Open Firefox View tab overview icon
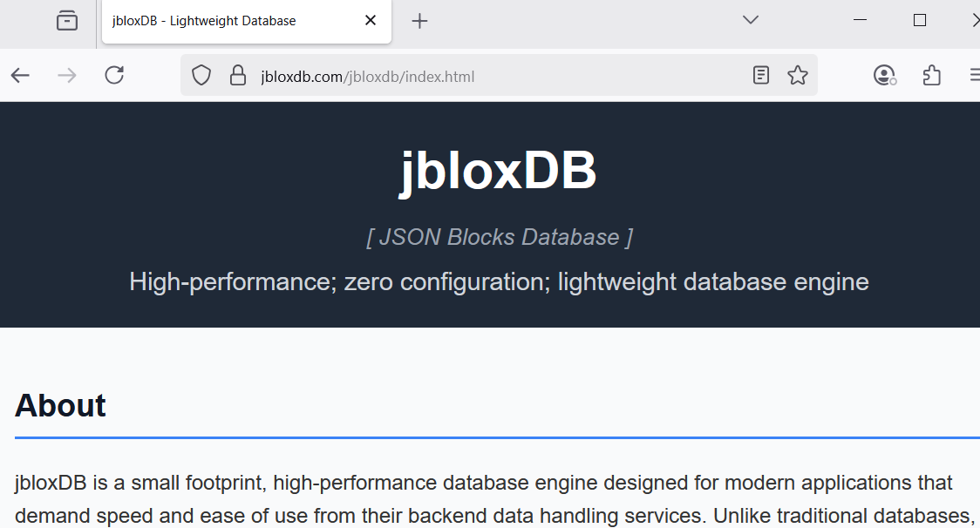 (67, 21)
